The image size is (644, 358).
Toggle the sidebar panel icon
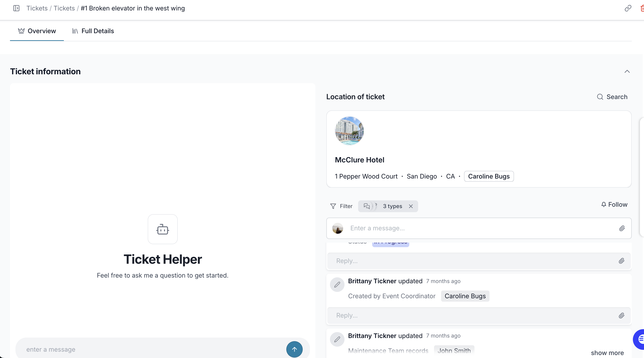point(16,8)
